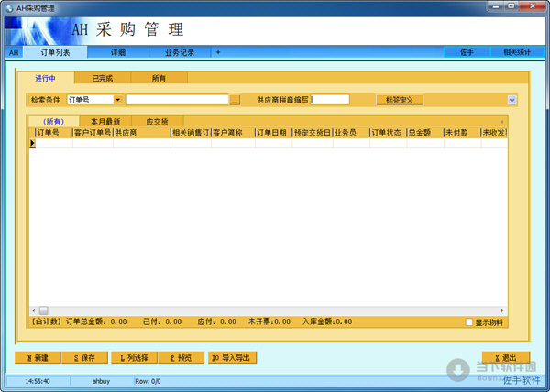Image resolution: width=550 pixels, height=392 pixels.
Task: Select the 应交货 filter tab
Action: point(157,122)
